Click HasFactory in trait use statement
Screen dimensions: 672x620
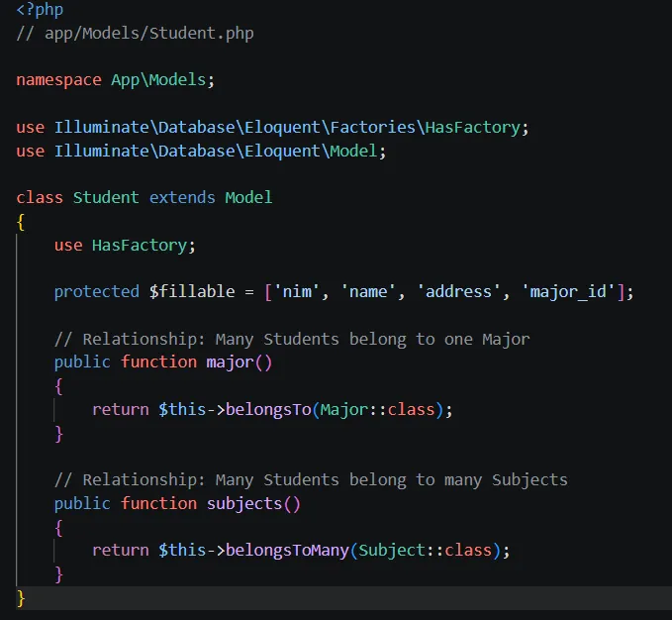[x=140, y=246]
